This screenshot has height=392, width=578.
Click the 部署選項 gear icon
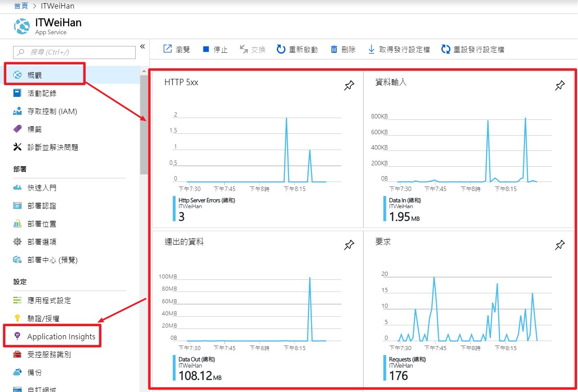(x=17, y=242)
